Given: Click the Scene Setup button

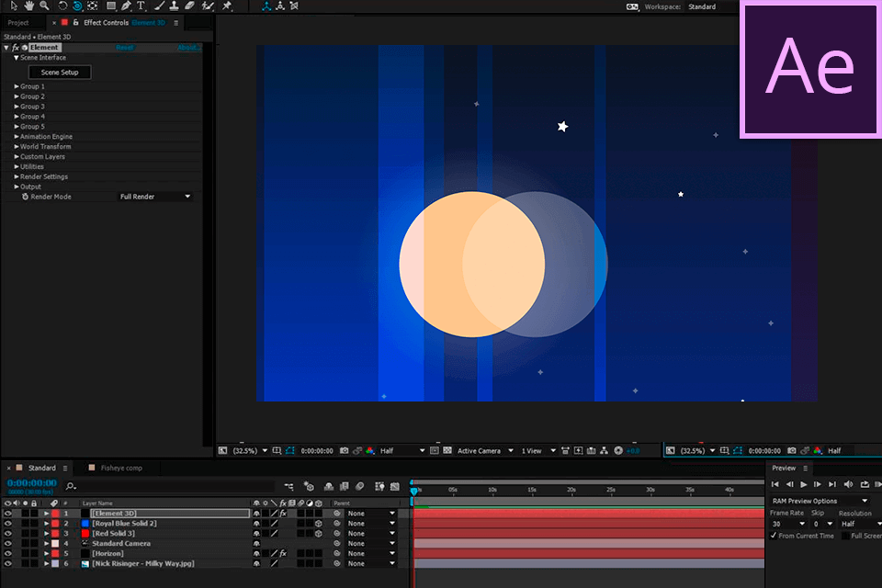Looking at the screenshot, I should click(x=60, y=72).
